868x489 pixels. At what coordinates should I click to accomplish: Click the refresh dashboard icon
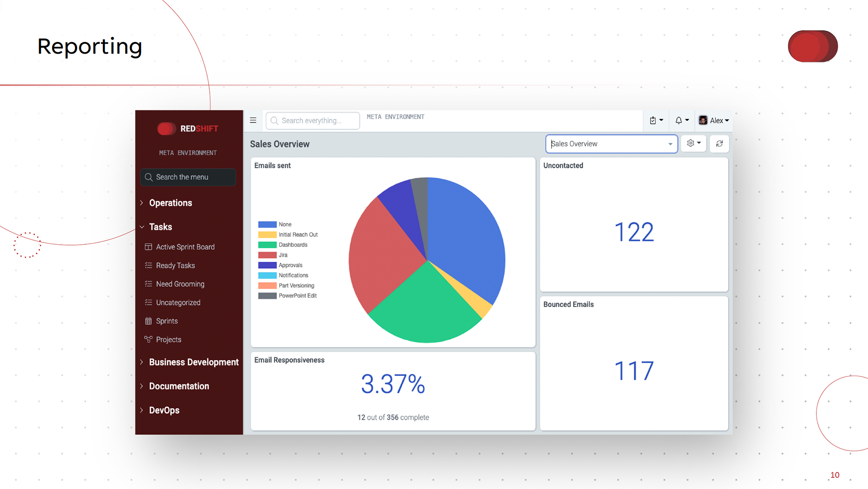coord(719,143)
